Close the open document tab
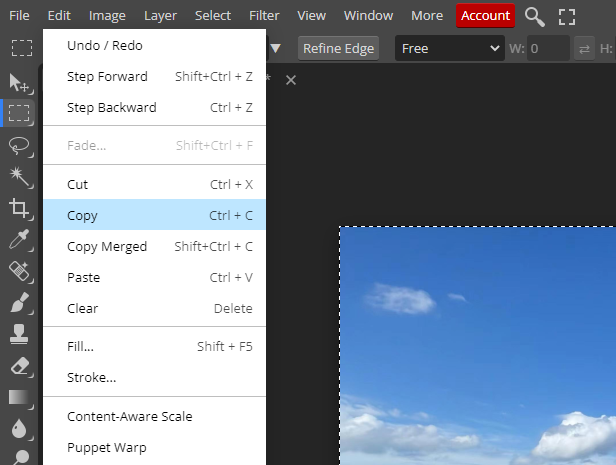This screenshot has width=616, height=465. pyautogui.click(x=291, y=79)
